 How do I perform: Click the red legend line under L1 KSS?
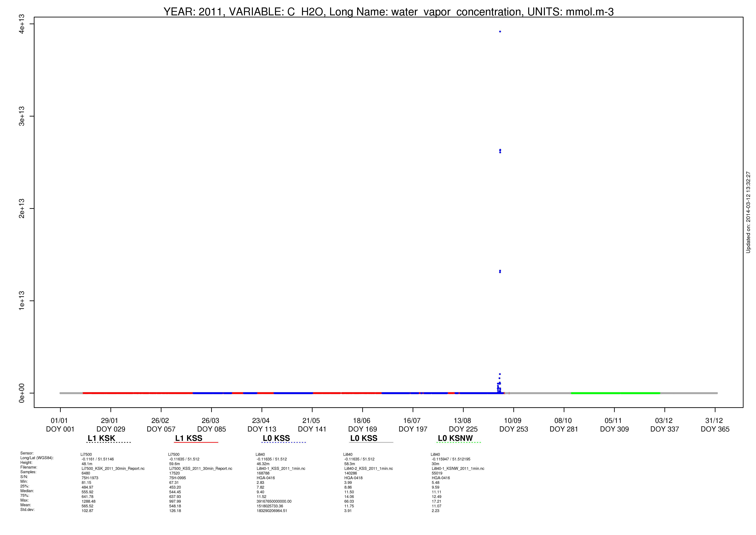coord(196,442)
